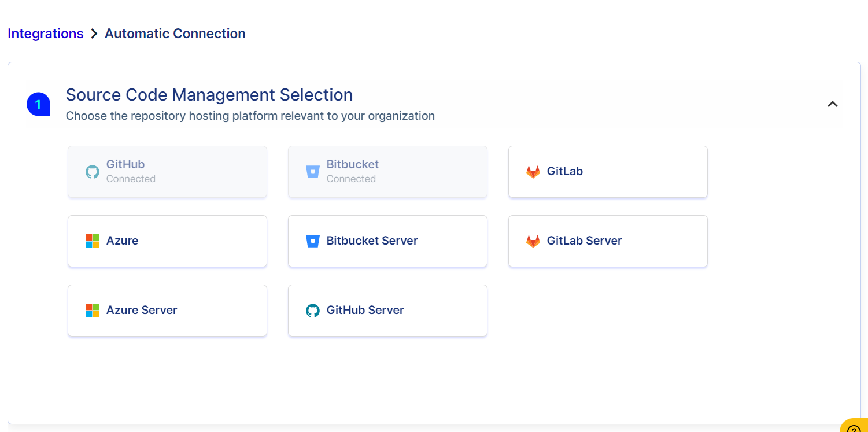
Task: Click the connected GitHub card
Action: pyautogui.click(x=167, y=172)
